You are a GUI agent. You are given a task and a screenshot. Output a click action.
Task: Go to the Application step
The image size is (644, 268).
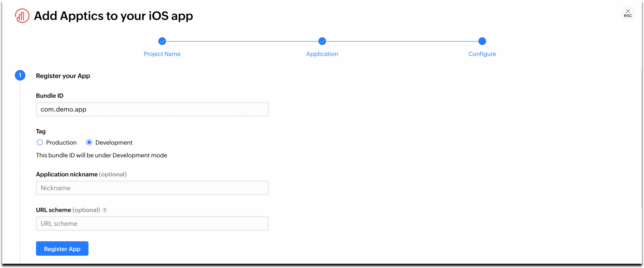pyautogui.click(x=322, y=54)
